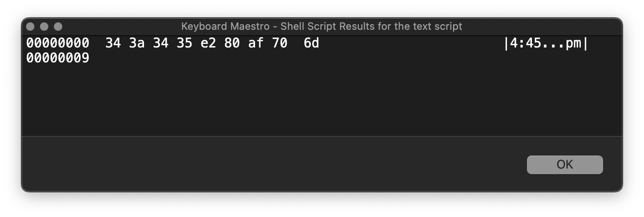The height and width of the screenshot is (217, 644).
Task: Close the Shell Script Results window
Action: click(x=31, y=27)
